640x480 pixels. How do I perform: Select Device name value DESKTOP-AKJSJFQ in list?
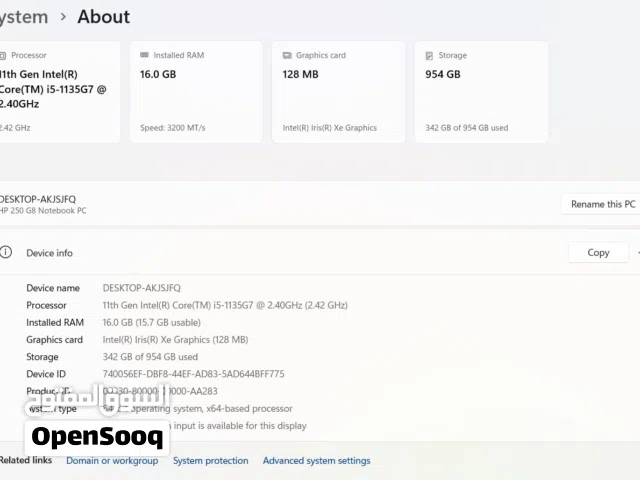(x=142, y=288)
